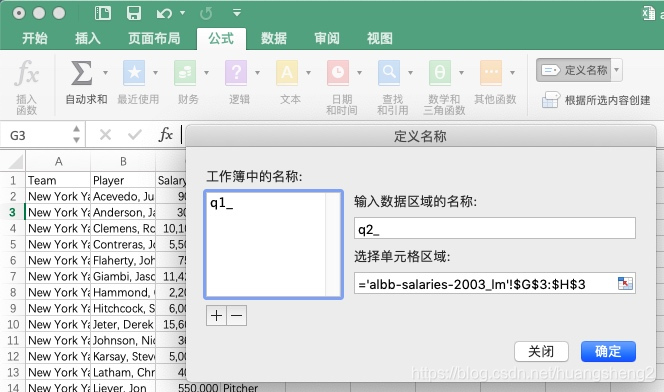The height and width of the screenshot is (392, 664).
Task: Click the minus button to delete name
Action: pos(237,315)
